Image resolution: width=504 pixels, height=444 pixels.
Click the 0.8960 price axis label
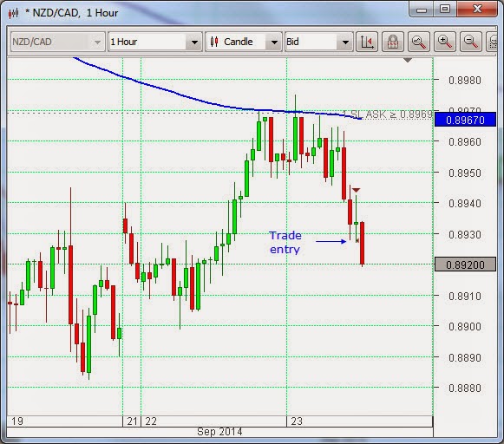[465, 141]
